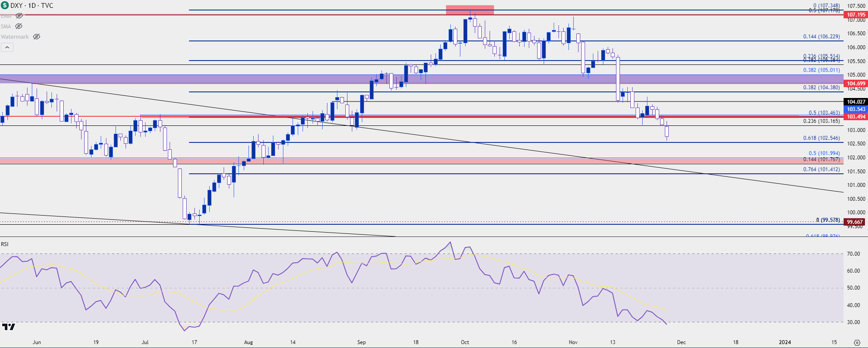868x348 pixels.
Task: Select the Watermark indicator label
Action: click(x=15, y=37)
